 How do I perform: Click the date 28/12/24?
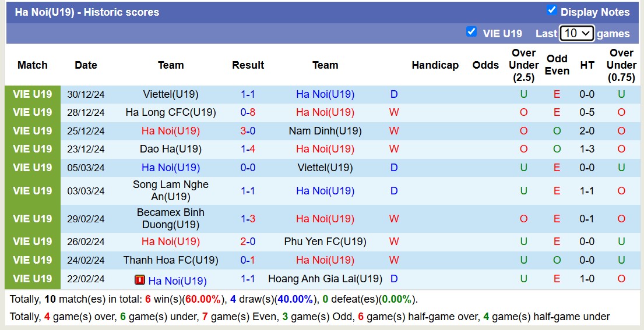tap(86, 113)
